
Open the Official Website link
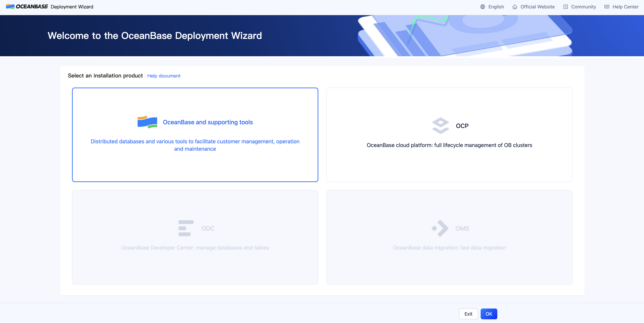(x=538, y=7)
